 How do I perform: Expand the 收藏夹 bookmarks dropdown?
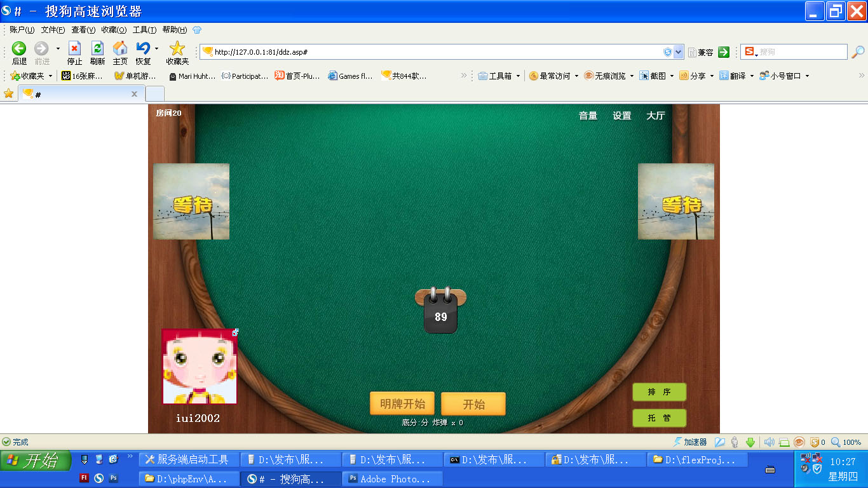click(x=50, y=76)
